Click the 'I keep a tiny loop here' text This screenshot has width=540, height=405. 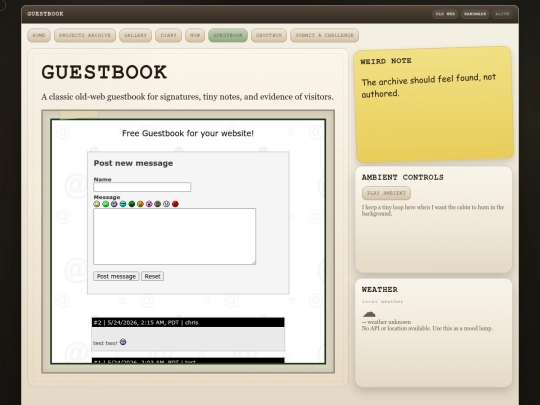(433, 210)
